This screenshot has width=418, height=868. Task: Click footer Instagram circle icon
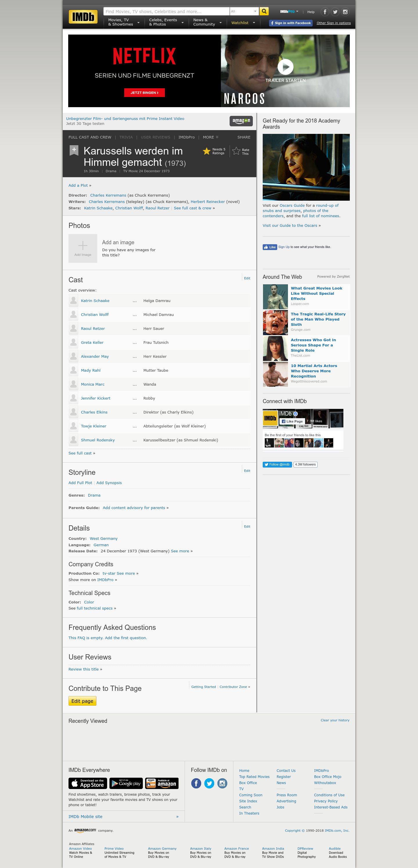222,783
